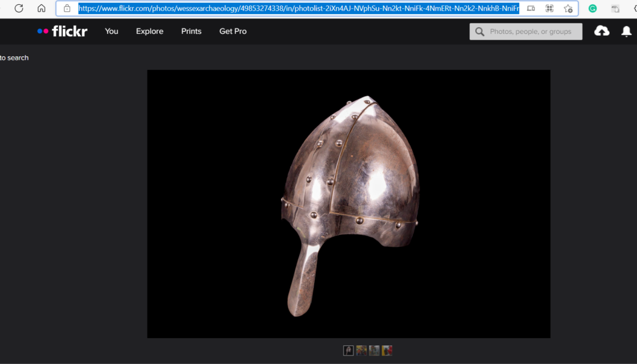The width and height of the screenshot is (637, 364).
Task: View site info lock icon
Action: (x=67, y=8)
